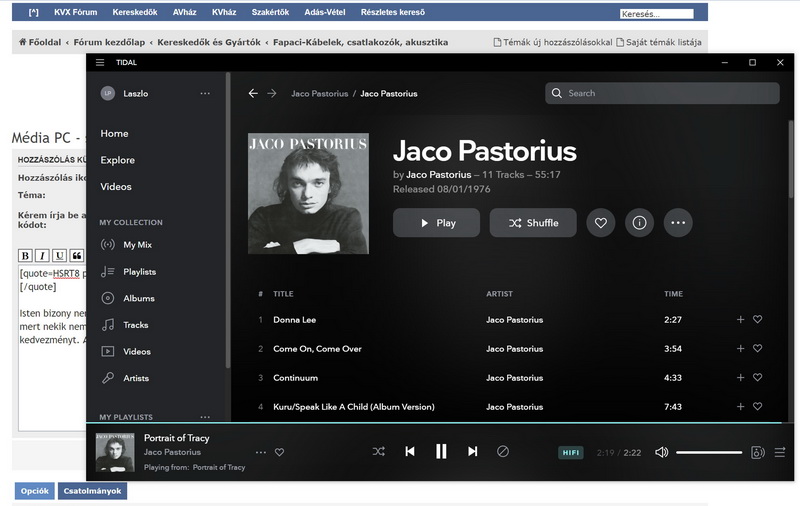800x506 pixels.
Task: Favorite Kuru/Speak Like A Child track
Action: point(758,407)
